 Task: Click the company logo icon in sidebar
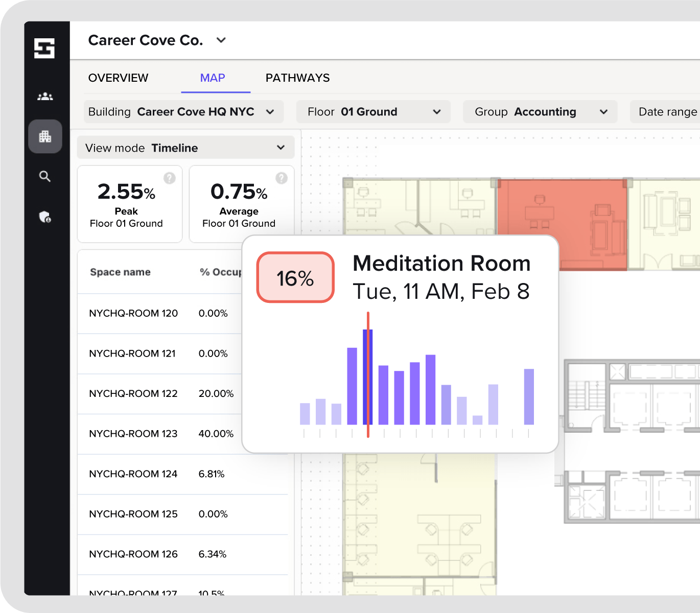44,49
